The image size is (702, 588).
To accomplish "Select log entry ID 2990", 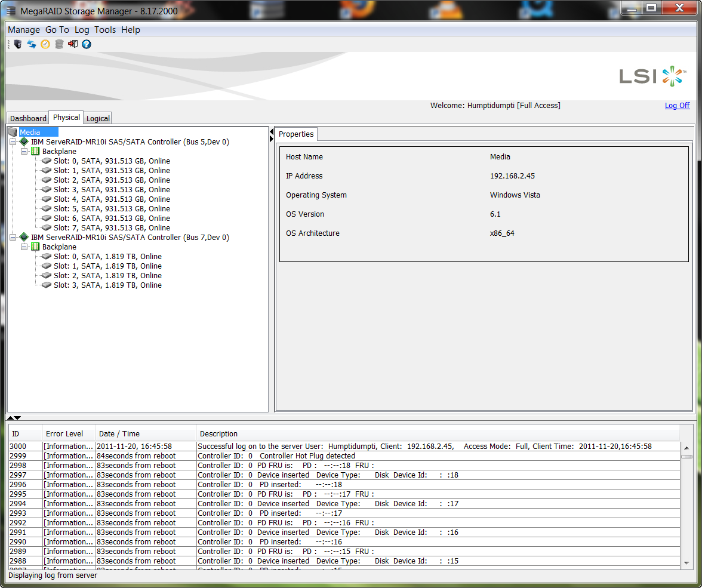I will 344,541.
